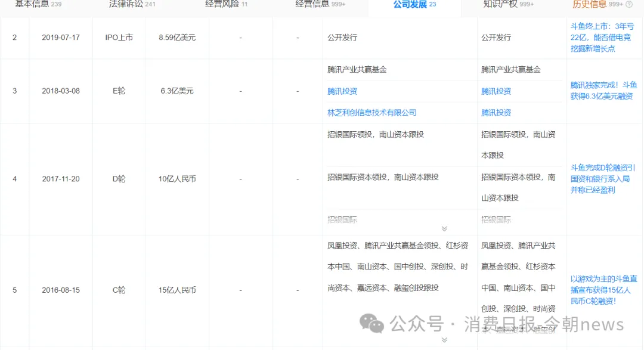Open news link 腾讯独家完成！斗鱼获得6.3亿美元融资
644x350 pixels.
(603, 91)
